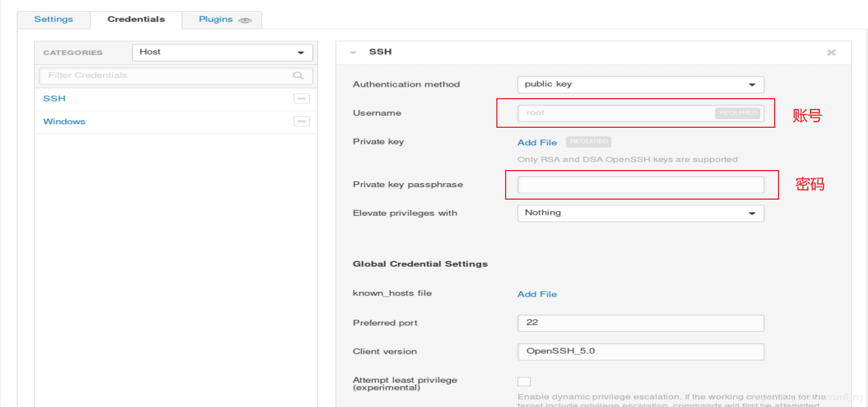Click the eye icon on Plugins tab

(x=245, y=20)
